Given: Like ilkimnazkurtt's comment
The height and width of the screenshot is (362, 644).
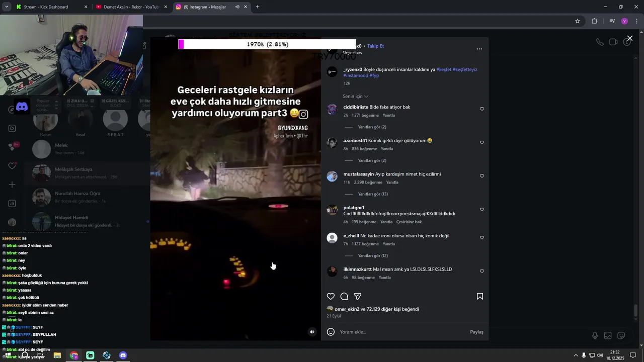Looking at the screenshot, I should pos(481,271).
